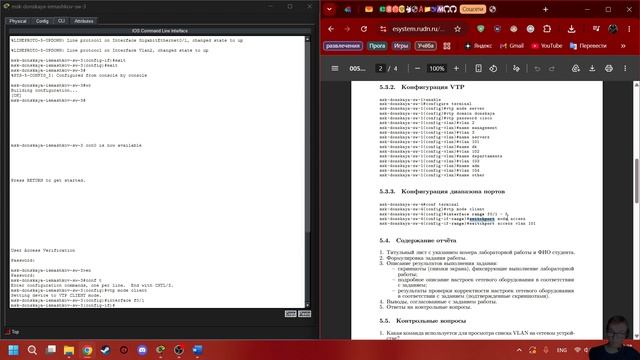Click the PDF viewer vertical scrollbar

click(x=636, y=210)
